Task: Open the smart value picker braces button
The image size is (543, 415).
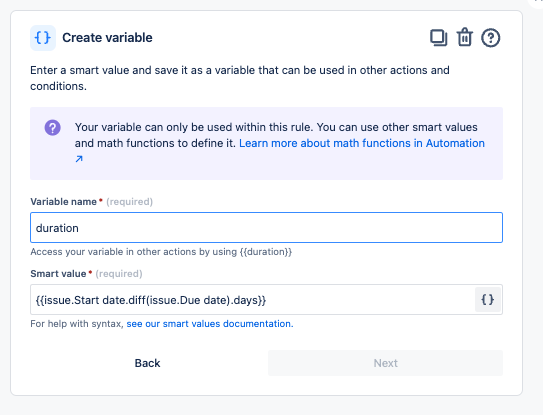Action: [488, 300]
